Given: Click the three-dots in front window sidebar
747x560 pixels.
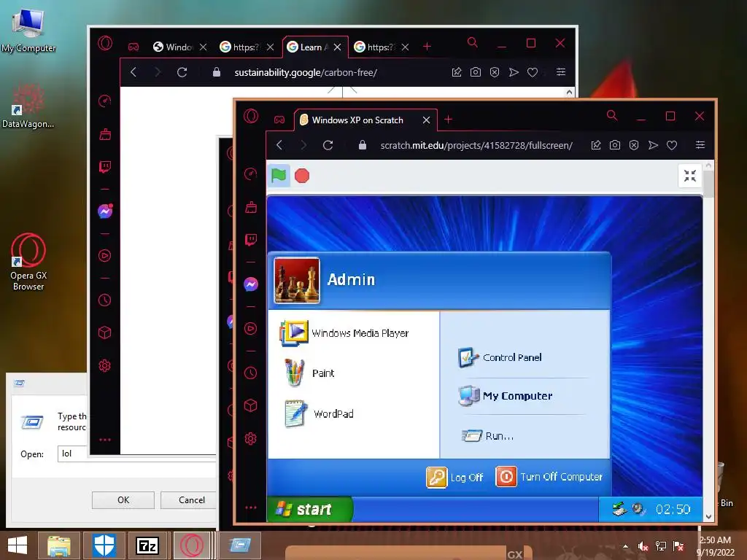Looking at the screenshot, I should [251, 507].
